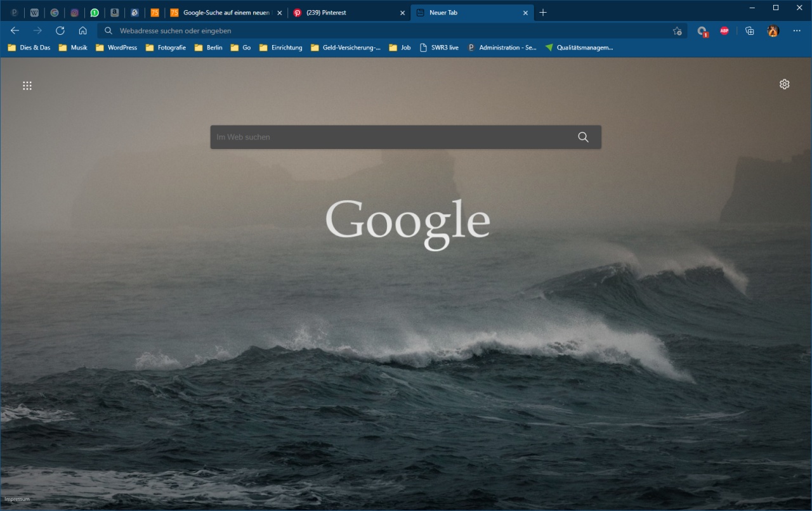Click the browser profile avatar
The image size is (812, 511).
[x=773, y=30]
